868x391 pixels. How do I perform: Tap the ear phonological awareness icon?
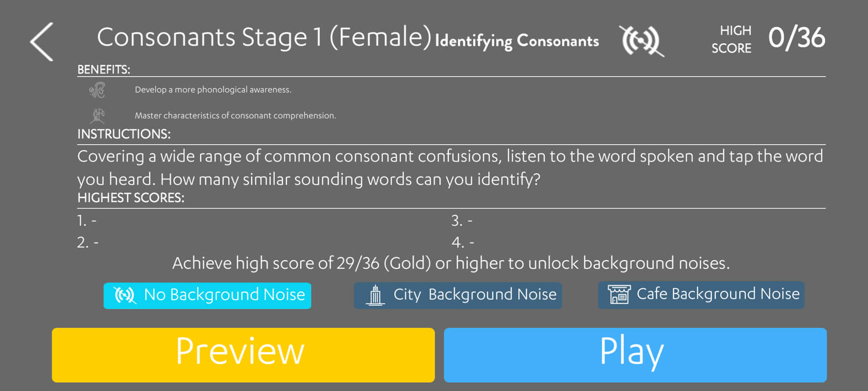pyautogui.click(x=97, y=90)
